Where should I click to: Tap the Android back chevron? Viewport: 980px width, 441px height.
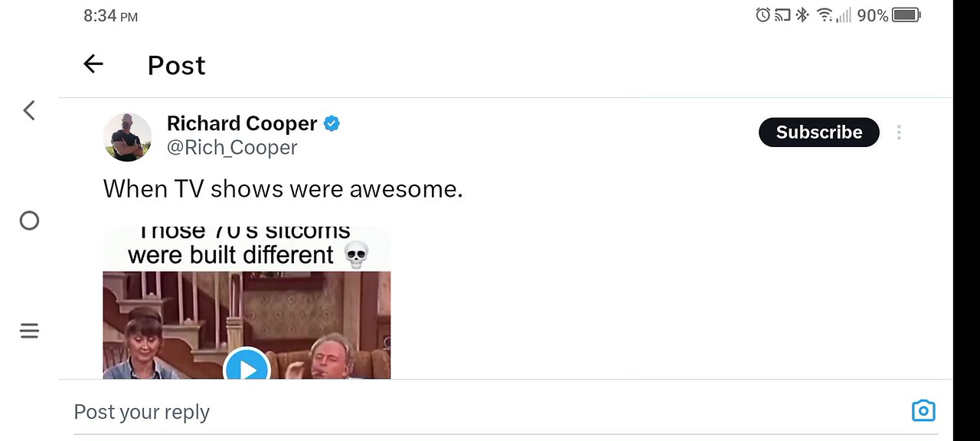click(29, 110)
